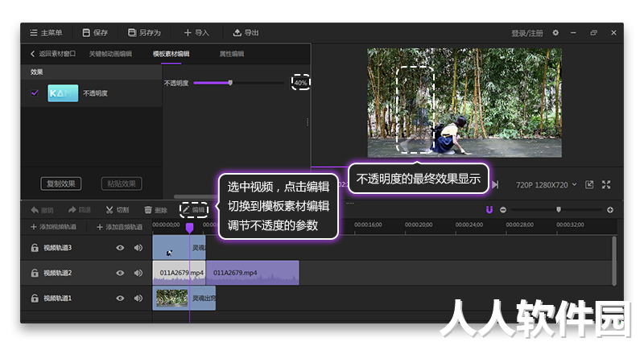Image resolution: width=644 pixels, height=346 pixels.
Task: Click the 撤销 undo button
Action: [42, 210]
